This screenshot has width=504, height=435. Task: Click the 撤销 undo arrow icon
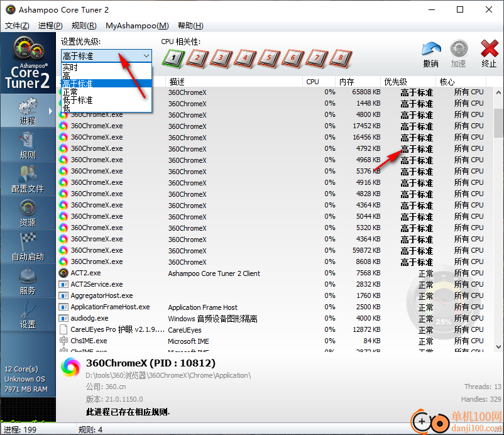430,49
